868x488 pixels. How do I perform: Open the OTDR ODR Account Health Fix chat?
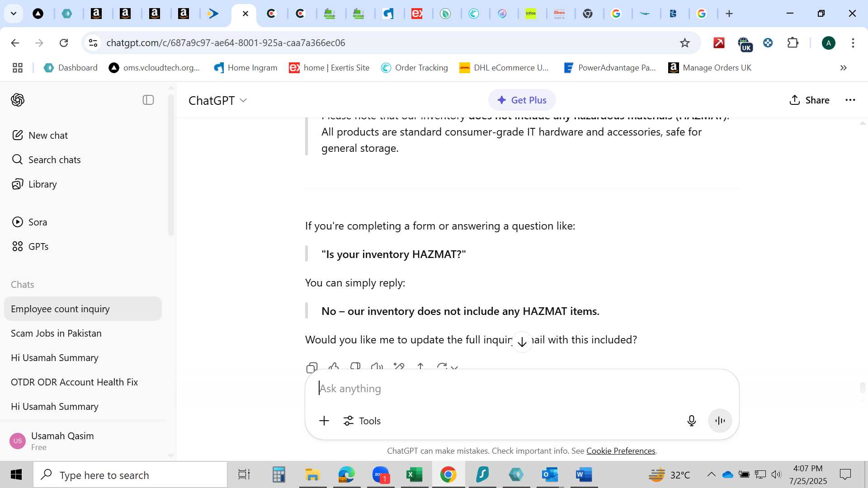pos(83,382)
